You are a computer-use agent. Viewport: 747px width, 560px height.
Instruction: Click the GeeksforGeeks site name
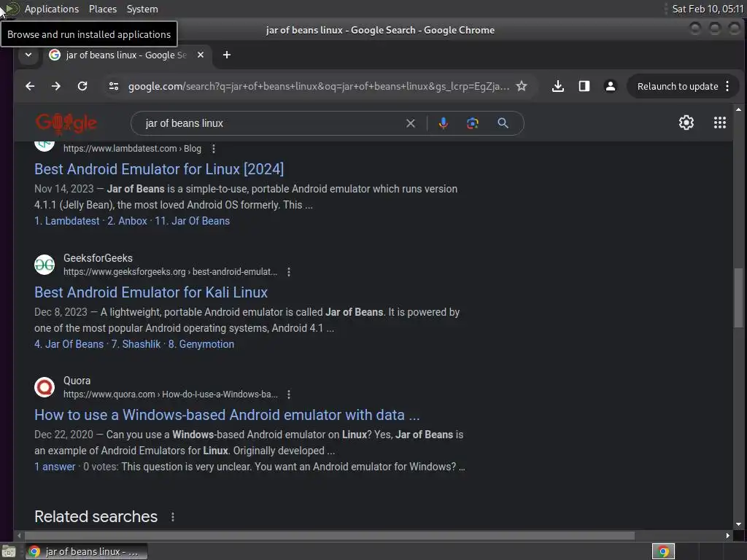pyautogui.click(x=98, y=258)
